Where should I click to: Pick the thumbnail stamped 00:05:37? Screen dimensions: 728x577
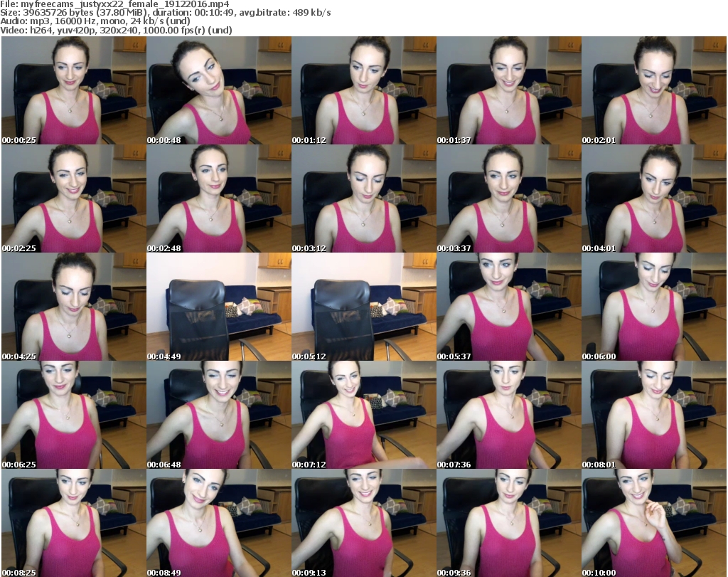click(x=509, y=307)
